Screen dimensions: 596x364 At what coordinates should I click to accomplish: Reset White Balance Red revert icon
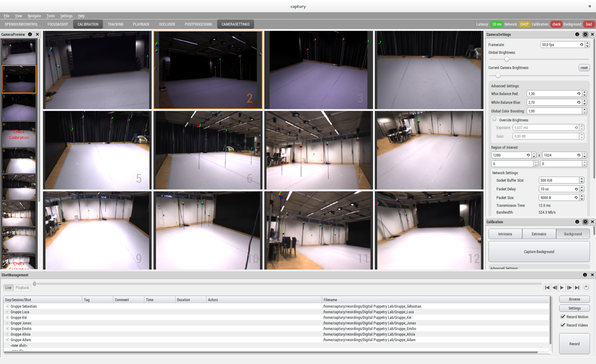pos(579,94)
